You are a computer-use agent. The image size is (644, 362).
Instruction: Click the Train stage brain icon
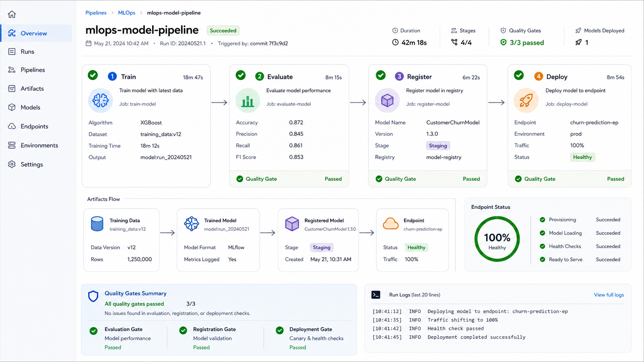[101, 100]
